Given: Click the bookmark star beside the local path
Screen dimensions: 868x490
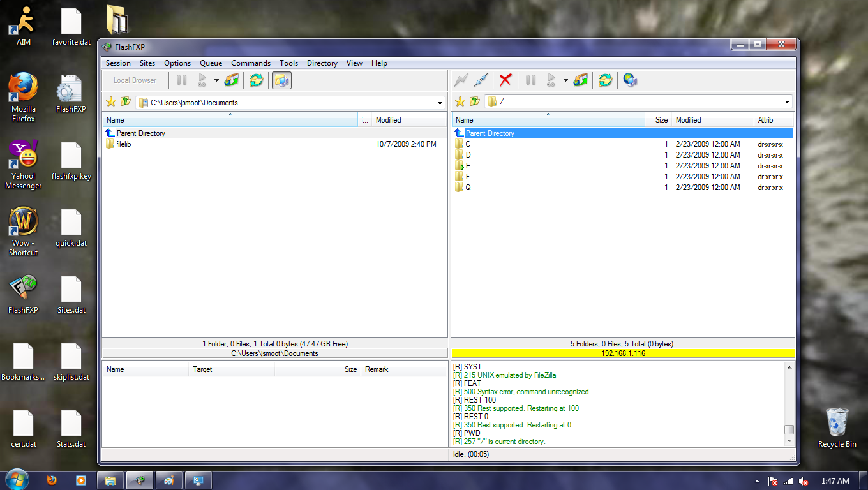Looking at the screenshot, I should 110,102.
